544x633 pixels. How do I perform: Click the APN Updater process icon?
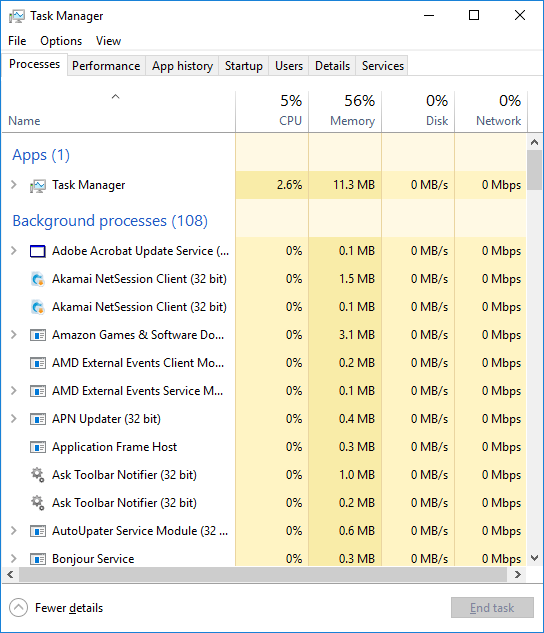tap(38, 419)
